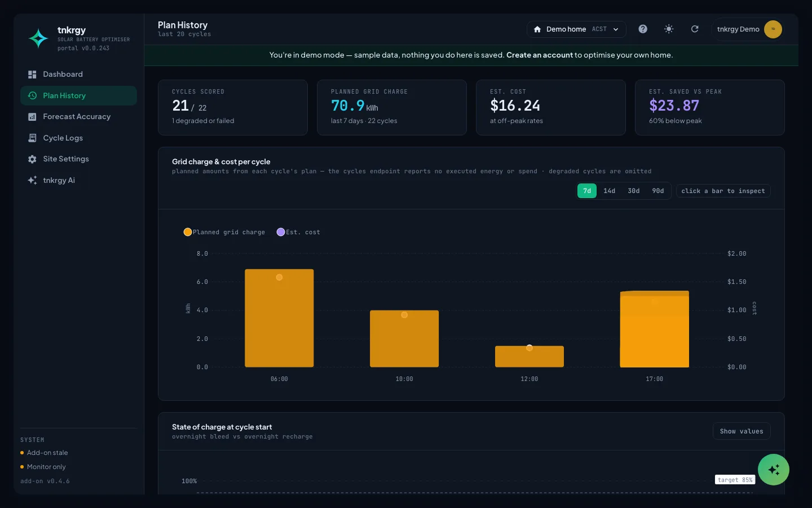
Task: Inspect the 06:00 cycle bar
Action: (279, 318)
